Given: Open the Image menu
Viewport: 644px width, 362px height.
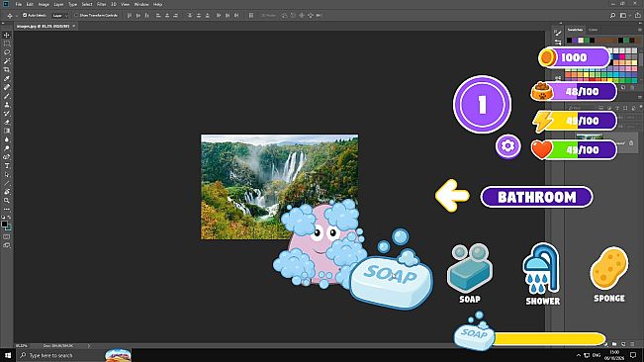Looking at the screenshot, I should tap(44, 4).
